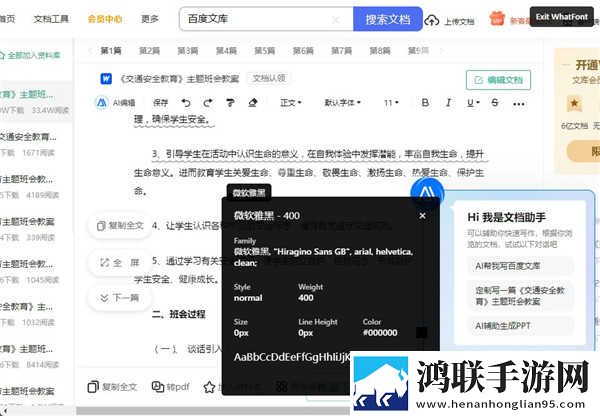Toggle italic formatting (I)
Viewport: 600px width, 416px height.
448,103
